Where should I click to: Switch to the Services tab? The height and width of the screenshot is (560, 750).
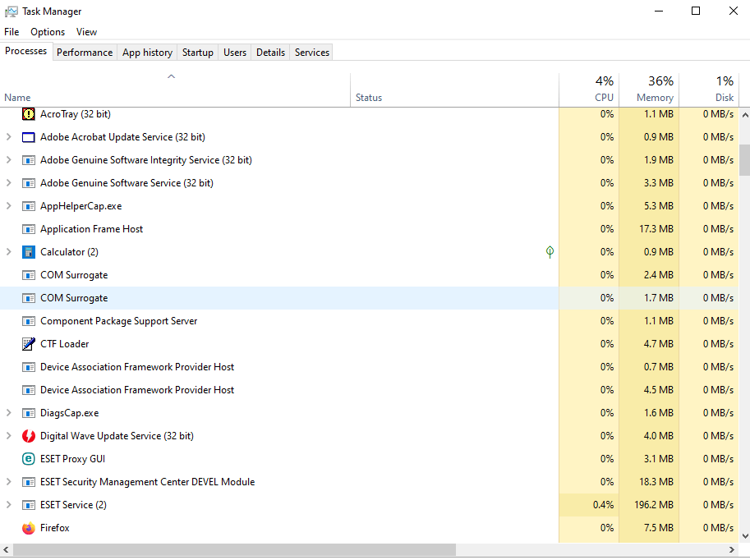click(312, 52)
